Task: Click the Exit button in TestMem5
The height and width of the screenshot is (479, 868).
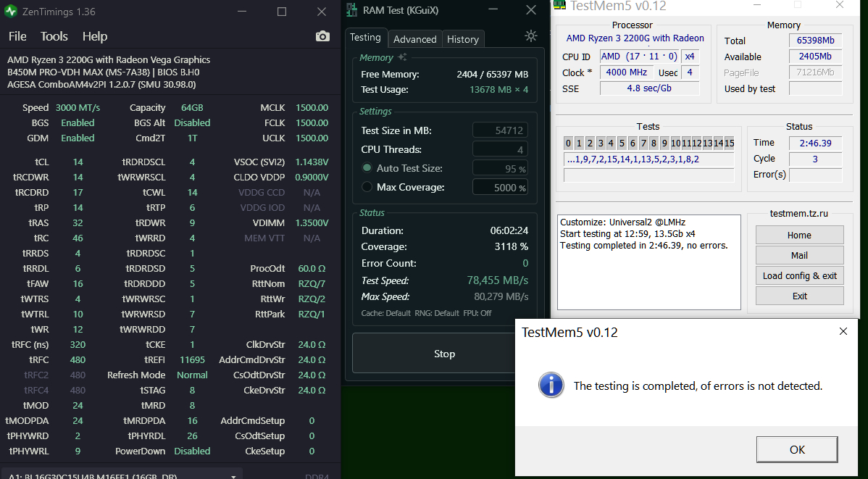Action: (799, 296)
